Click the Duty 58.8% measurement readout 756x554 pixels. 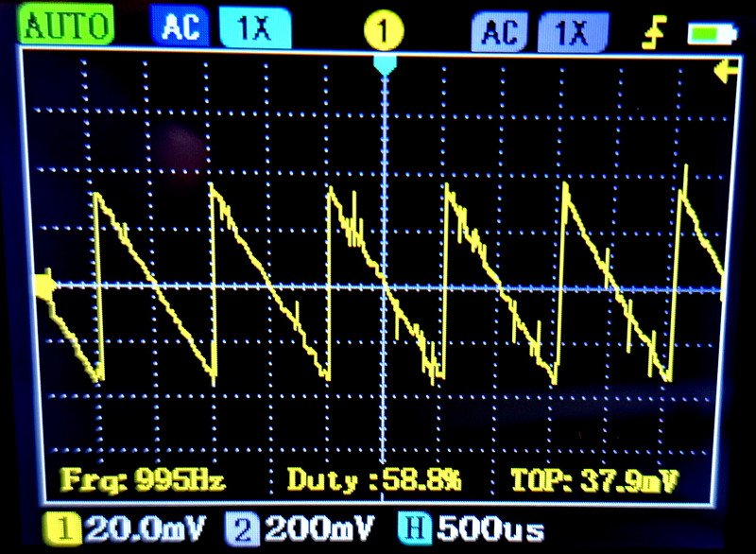[374, 480]
